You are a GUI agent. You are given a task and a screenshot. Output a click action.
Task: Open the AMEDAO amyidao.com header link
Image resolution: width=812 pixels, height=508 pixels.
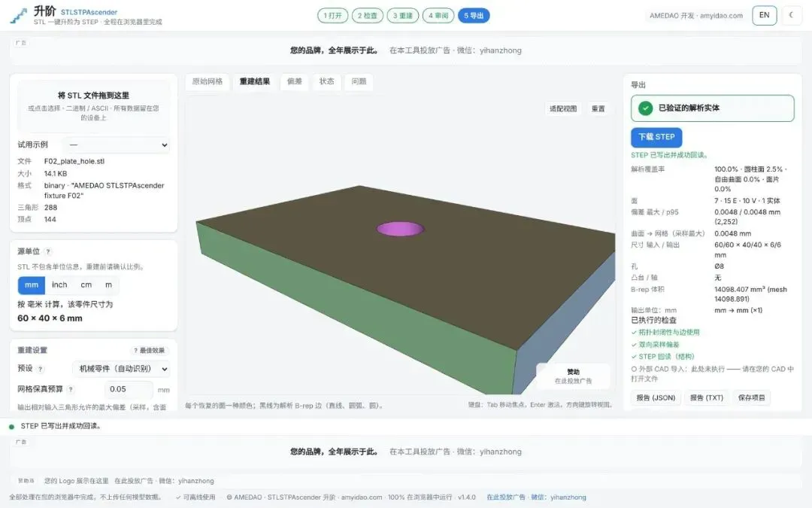pos(696,16)
